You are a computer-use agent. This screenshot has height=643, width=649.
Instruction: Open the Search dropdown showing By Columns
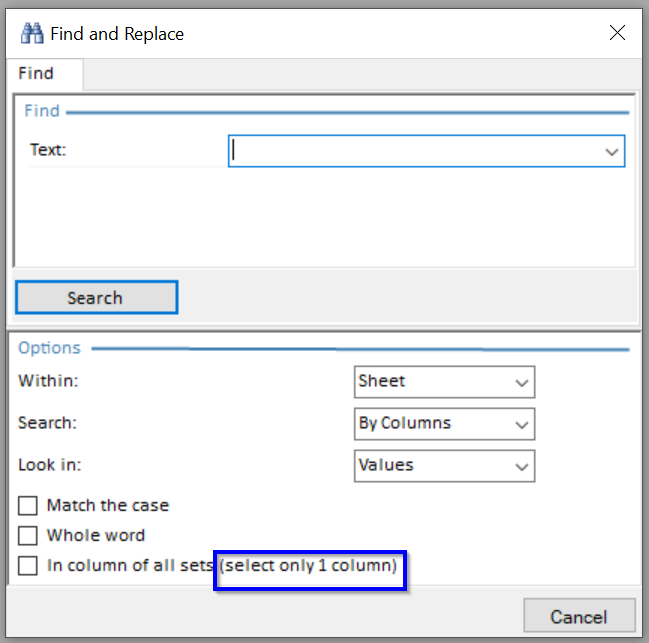[x=444, y=423]
